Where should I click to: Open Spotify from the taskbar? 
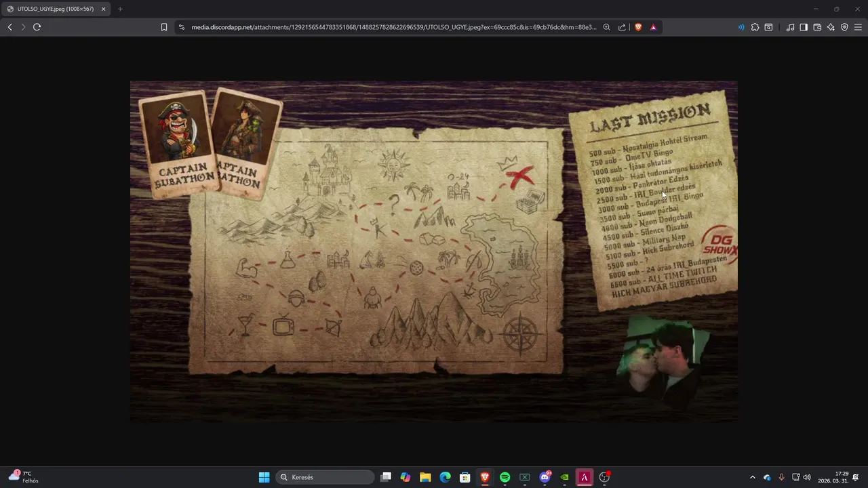pyautogui.click(x=505, y=477)
